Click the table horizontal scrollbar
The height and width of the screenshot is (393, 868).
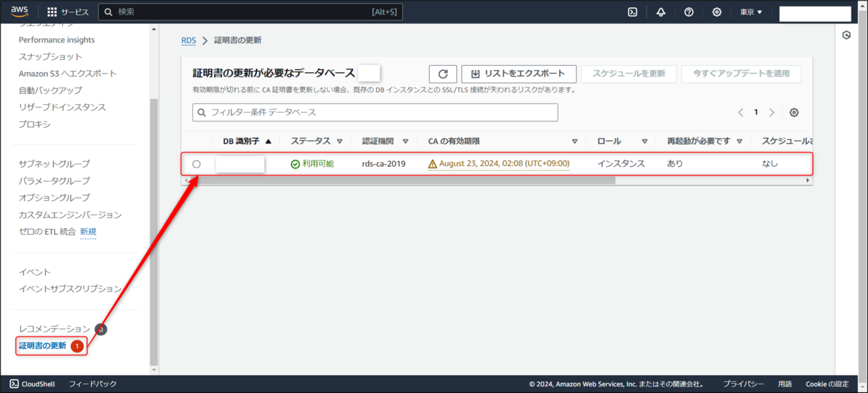coord(401,181)
